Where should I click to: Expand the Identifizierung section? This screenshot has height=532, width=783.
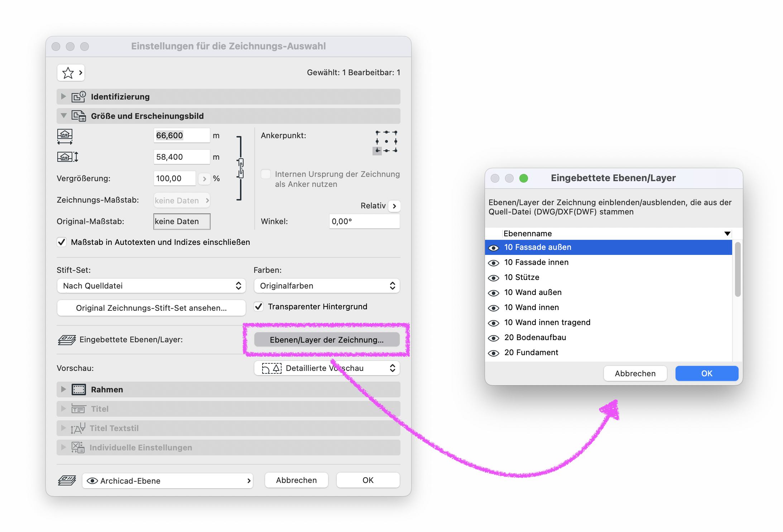click(x=63, y=97)
